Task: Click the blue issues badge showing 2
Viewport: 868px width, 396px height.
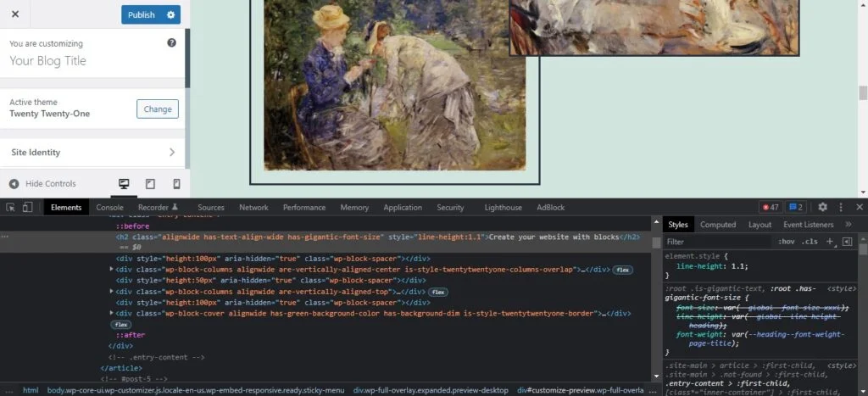Action: 796,207
